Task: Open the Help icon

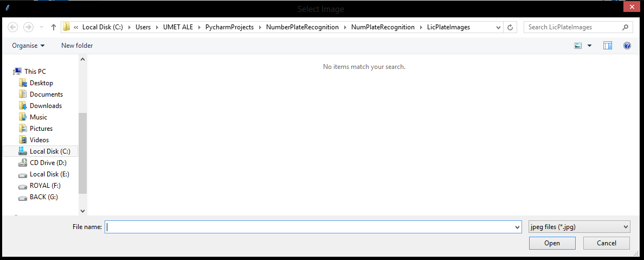Action: pyautogui.click(x=627, y=46)
